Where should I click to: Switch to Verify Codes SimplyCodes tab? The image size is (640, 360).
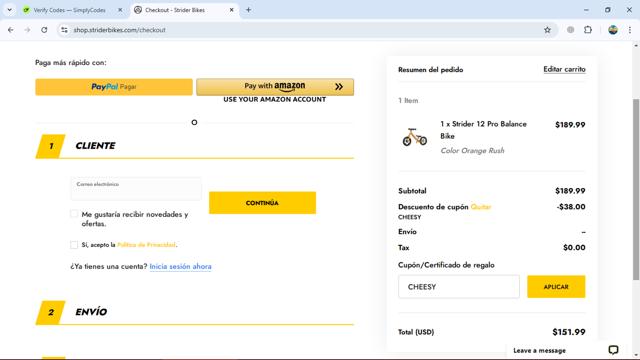(x=69, y=10)
